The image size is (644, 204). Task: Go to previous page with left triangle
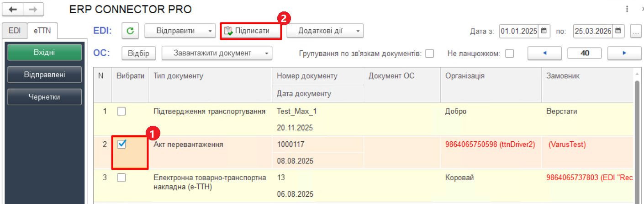tap(544, 53)
